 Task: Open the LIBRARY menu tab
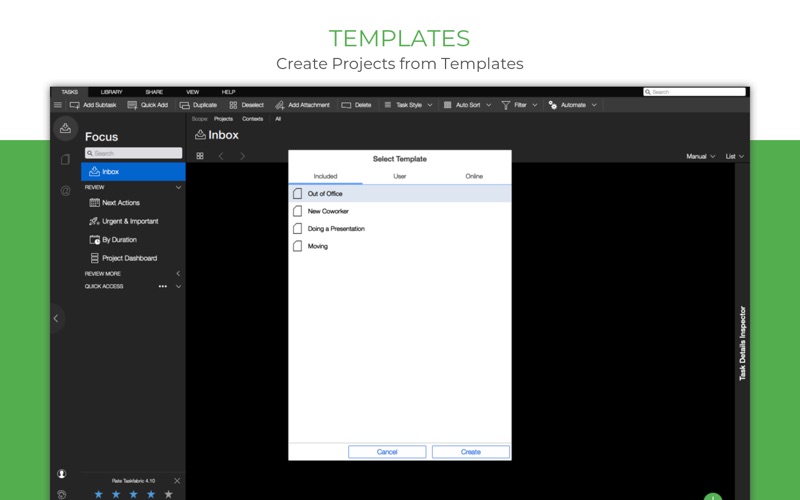click(x=111, y=92)
